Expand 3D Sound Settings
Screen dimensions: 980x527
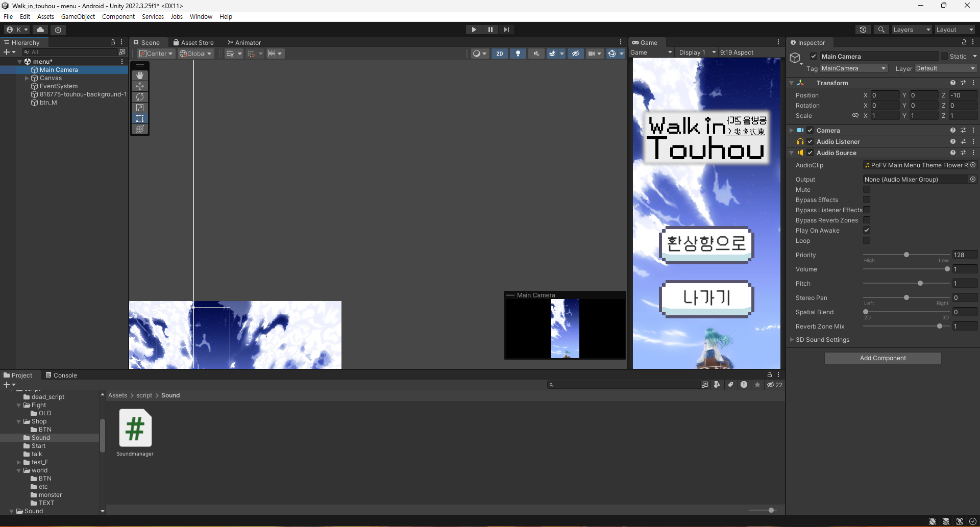pos(792,340)
